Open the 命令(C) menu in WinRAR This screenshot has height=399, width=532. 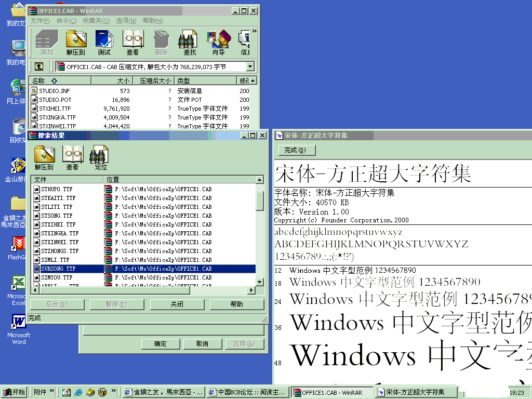tap(66, 21)
